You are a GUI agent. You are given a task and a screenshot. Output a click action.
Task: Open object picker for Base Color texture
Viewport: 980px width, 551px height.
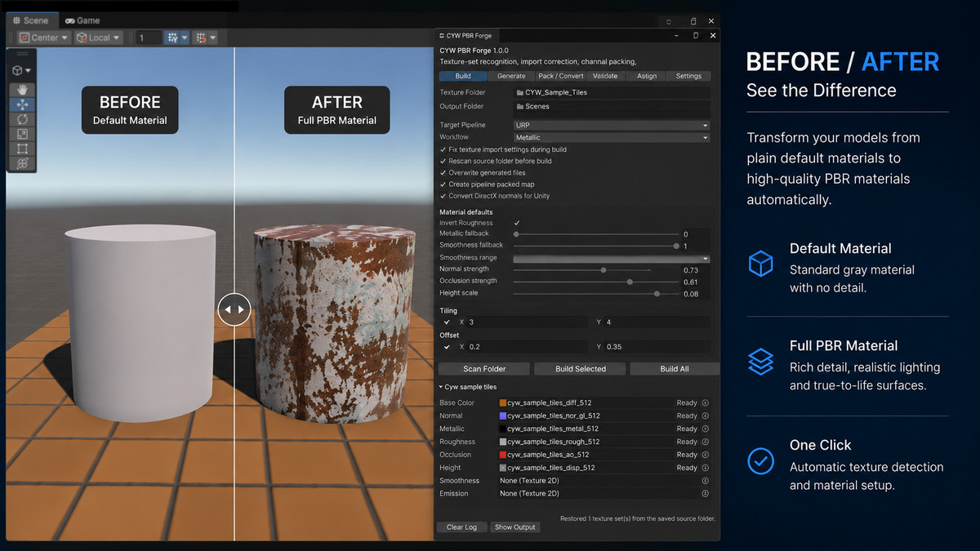coord(705,402)
